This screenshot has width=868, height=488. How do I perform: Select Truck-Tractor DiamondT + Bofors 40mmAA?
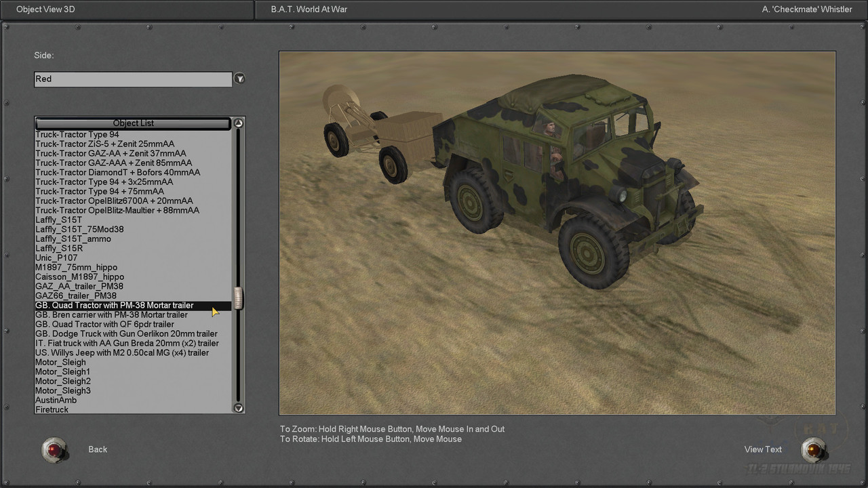133,172
